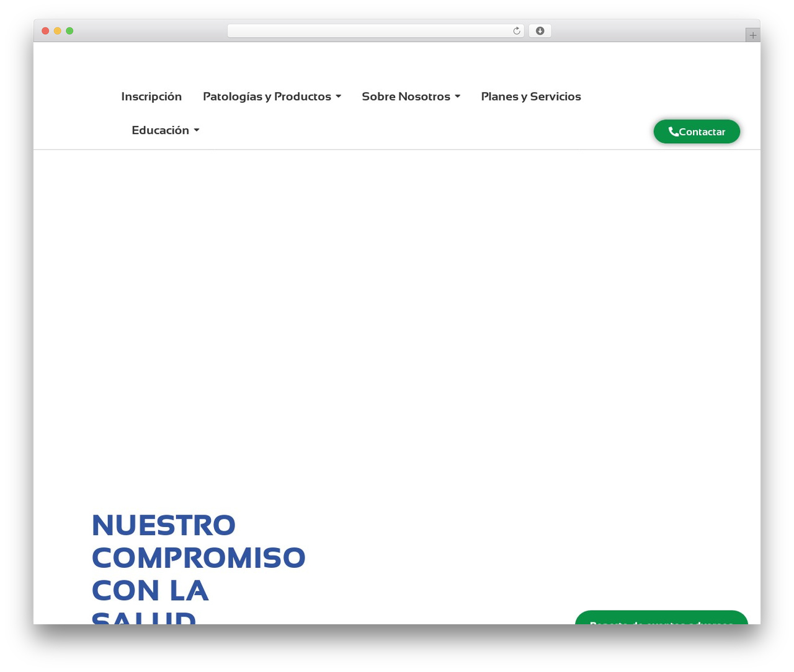Click the browser download icon
Viewport: 794px width, 672px height.
point(540,31)
